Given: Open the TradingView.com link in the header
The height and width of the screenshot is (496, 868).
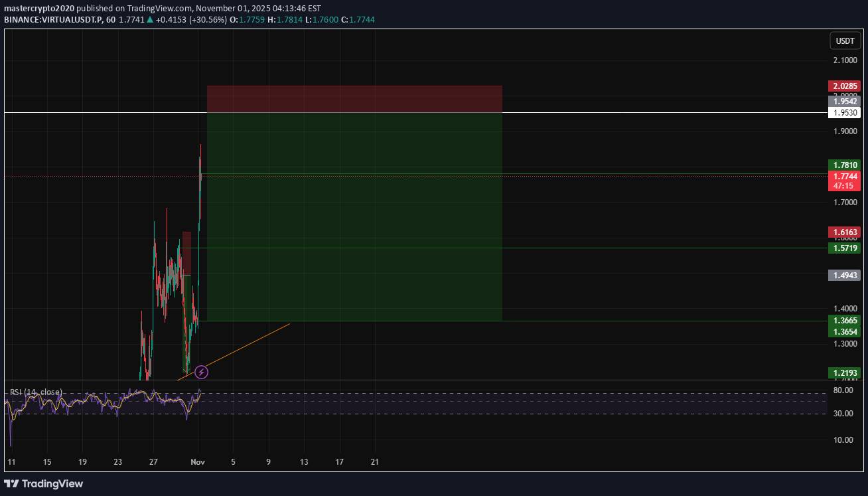Looking at the screenshot, I should 161,8.
